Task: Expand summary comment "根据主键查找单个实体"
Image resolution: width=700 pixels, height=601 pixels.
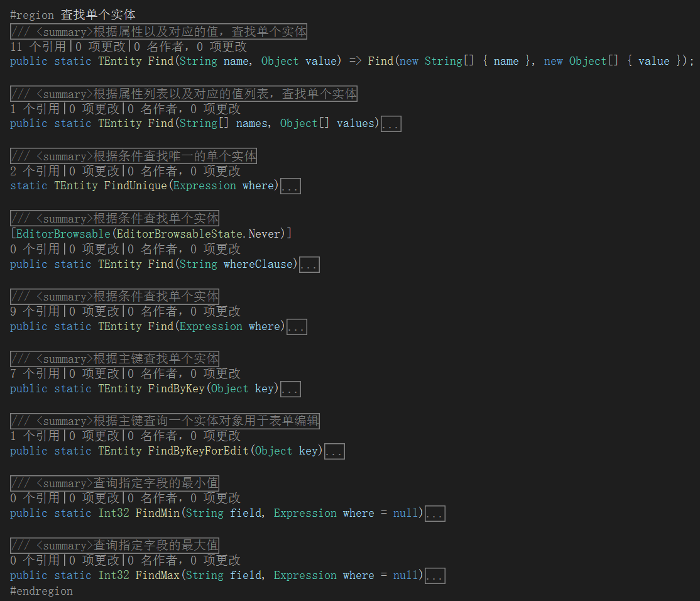Action: 114,358
